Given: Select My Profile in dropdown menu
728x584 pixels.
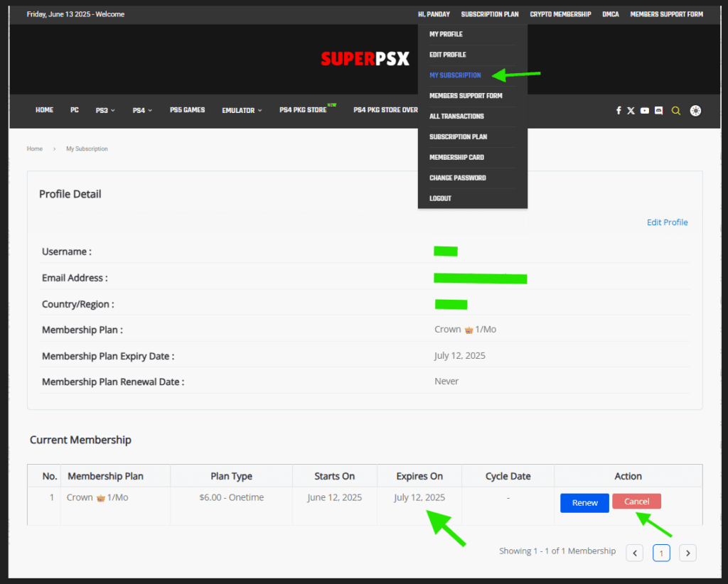Looking at the screenshot, I should click(446, 34).
